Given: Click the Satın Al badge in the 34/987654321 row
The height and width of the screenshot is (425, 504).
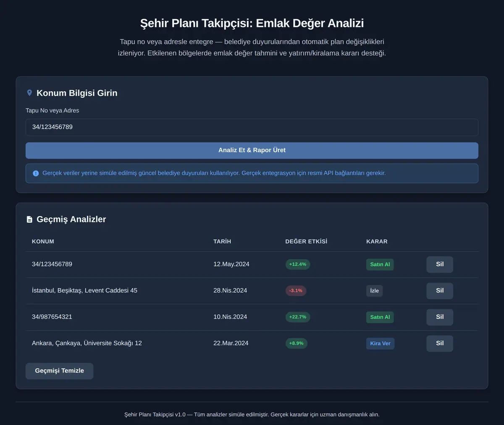Looking at the screenshot, I should point(380,317).
